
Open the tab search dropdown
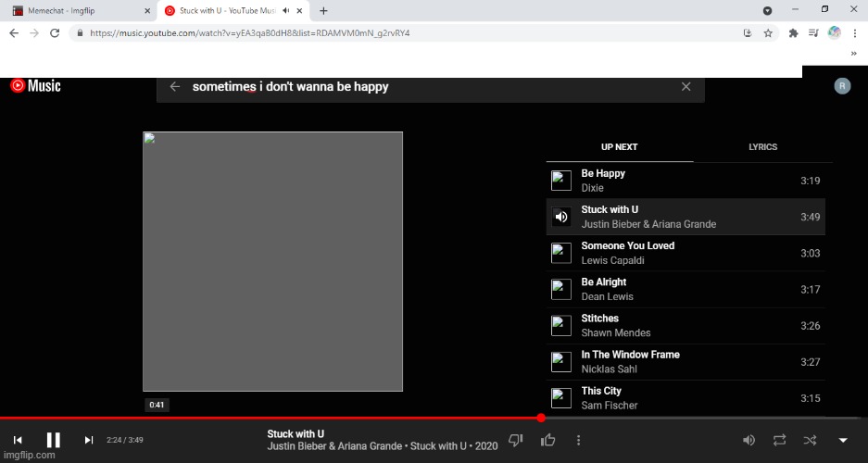768,10
